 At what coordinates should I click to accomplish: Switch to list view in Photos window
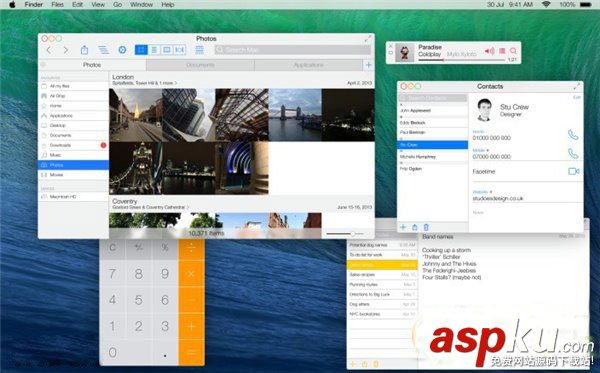tap(154, 50)
